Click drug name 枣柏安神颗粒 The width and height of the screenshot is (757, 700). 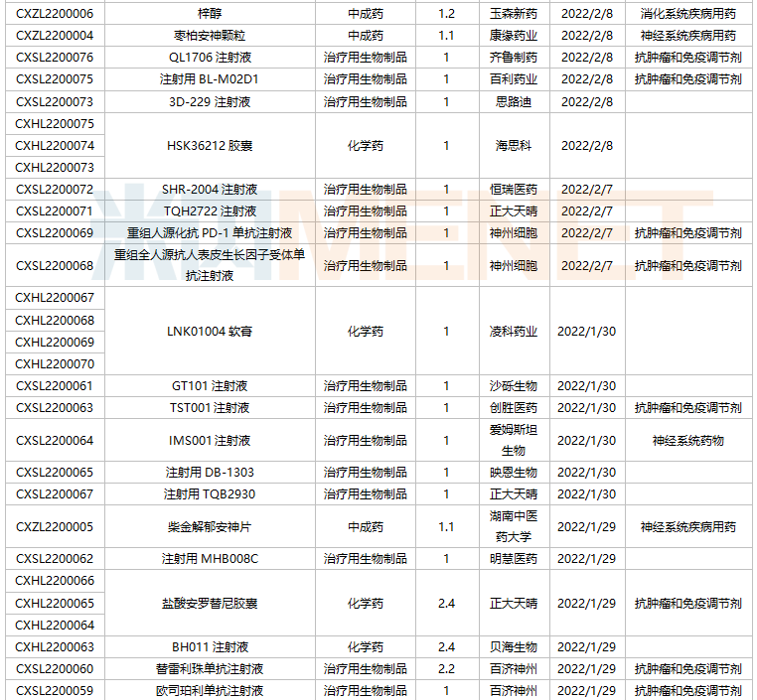pyautogui.click(x=210, y=36)
